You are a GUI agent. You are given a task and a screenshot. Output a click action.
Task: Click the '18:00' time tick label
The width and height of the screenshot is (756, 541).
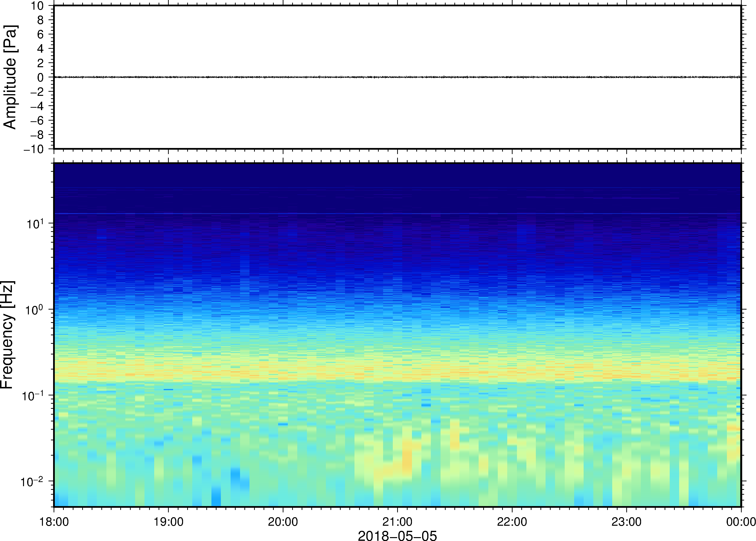tap(54, 522)
